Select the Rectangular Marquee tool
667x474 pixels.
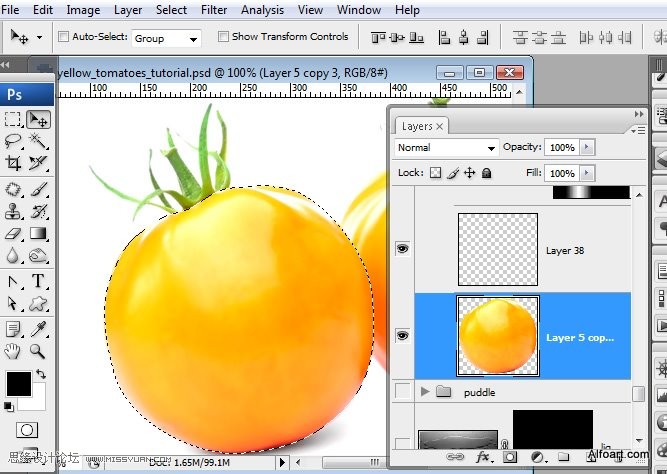point(13,120)
